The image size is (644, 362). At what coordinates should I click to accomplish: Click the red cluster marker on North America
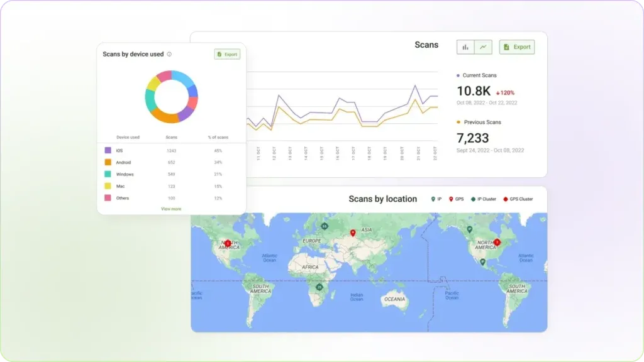click(496, 241)
